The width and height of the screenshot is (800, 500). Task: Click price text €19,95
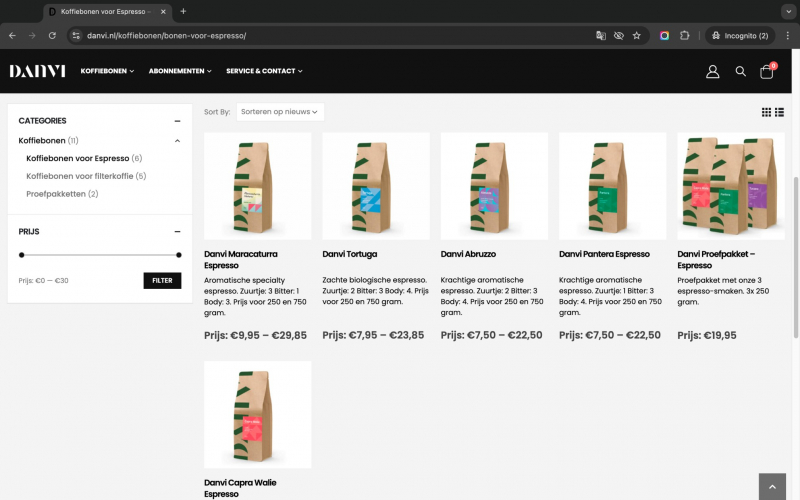(720, 336)
